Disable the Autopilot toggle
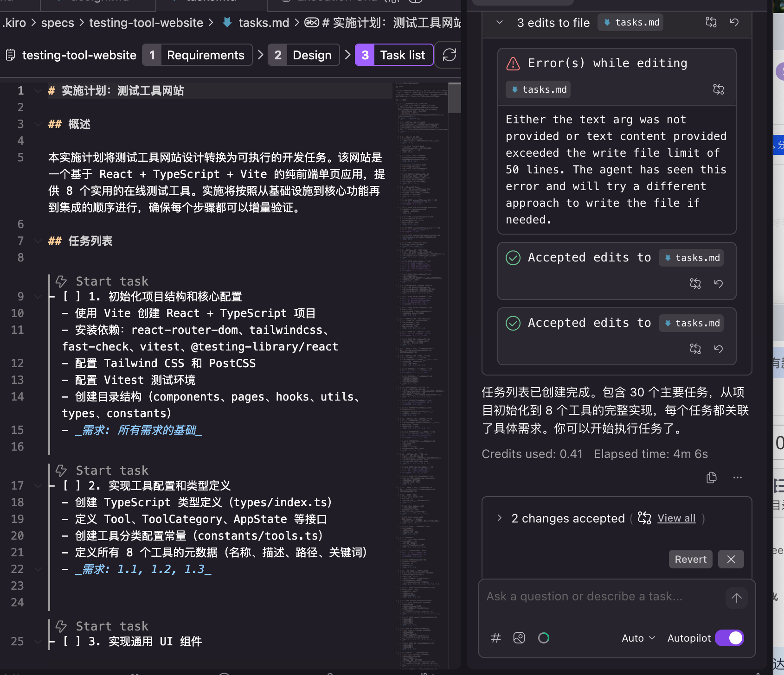The image size is (784, 675). (729, 638)
